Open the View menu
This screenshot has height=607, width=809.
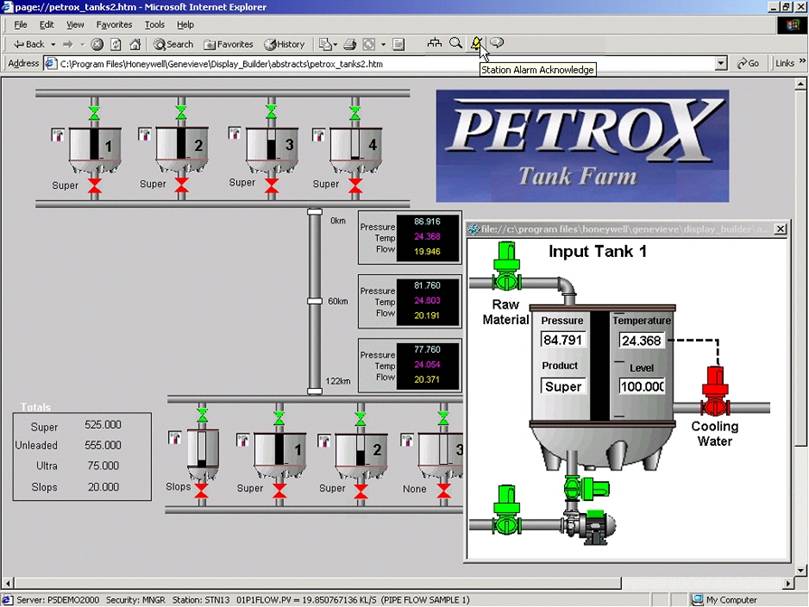pos(75,25)
